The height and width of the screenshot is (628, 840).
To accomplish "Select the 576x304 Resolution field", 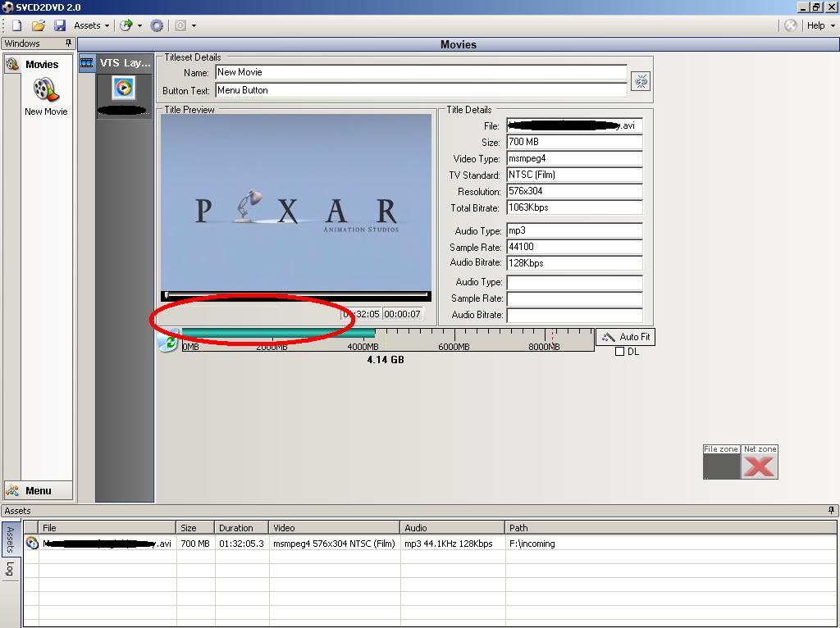I will click(x=574, y=191).
